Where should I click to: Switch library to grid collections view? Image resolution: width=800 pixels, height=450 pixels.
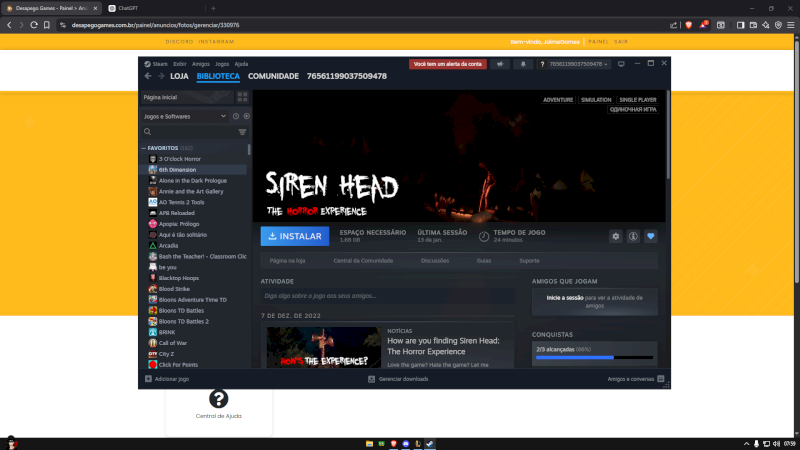242,97
